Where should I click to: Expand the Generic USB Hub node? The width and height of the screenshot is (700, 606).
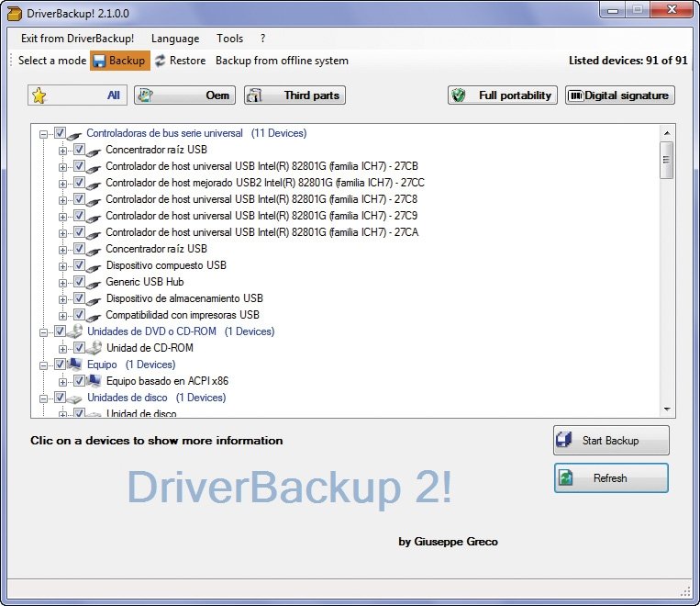point(62,283)
